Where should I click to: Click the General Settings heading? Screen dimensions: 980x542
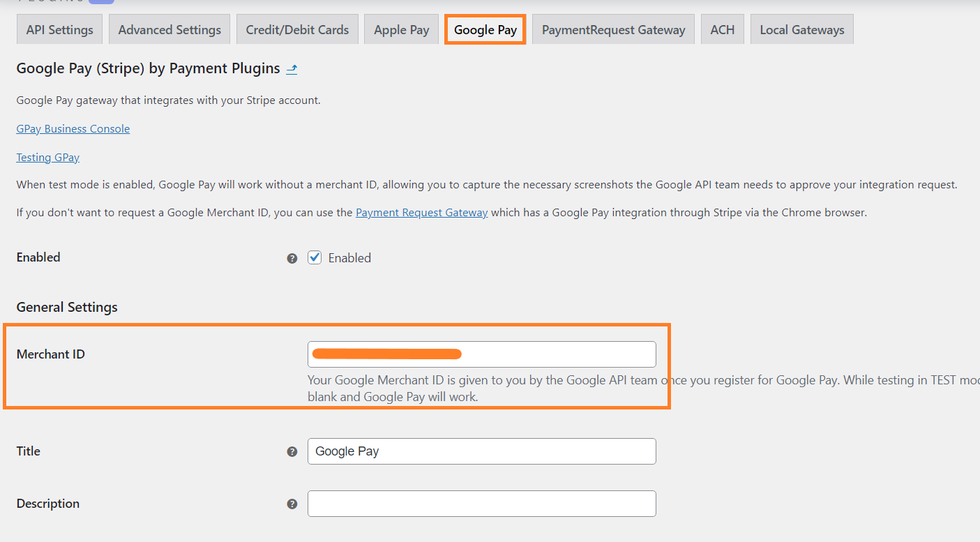67,307
